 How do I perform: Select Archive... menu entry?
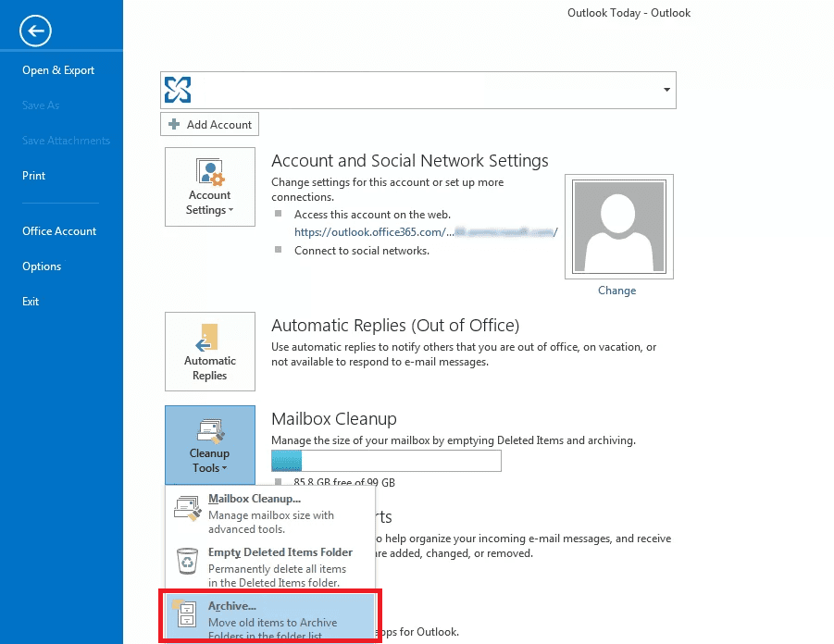pyautogui.click(x=270, y=617)
